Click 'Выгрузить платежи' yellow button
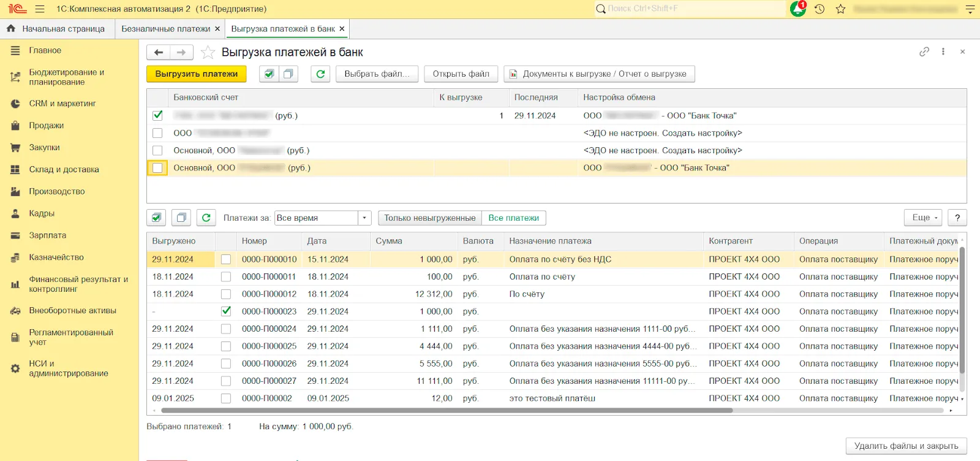Screen dimensions: 980x461 196,74
